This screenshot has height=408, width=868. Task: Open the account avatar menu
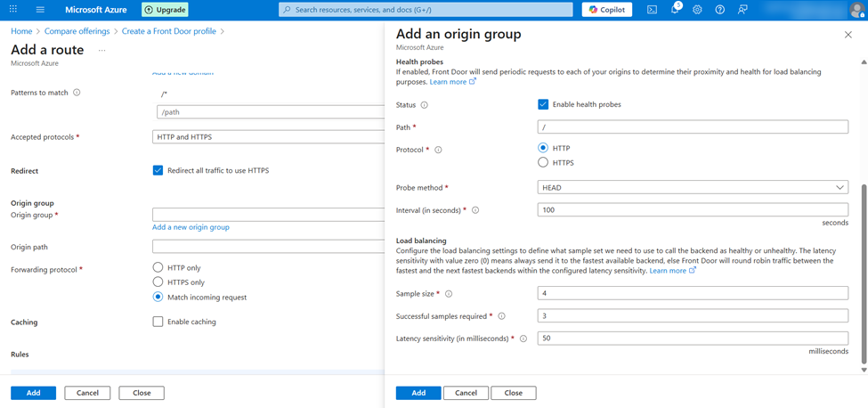(x=857, y=10)
